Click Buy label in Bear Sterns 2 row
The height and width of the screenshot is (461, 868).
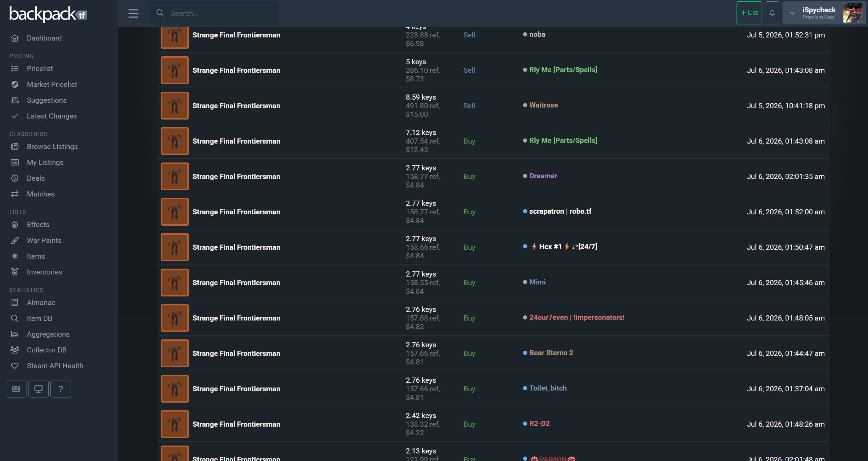pos(469,353)
